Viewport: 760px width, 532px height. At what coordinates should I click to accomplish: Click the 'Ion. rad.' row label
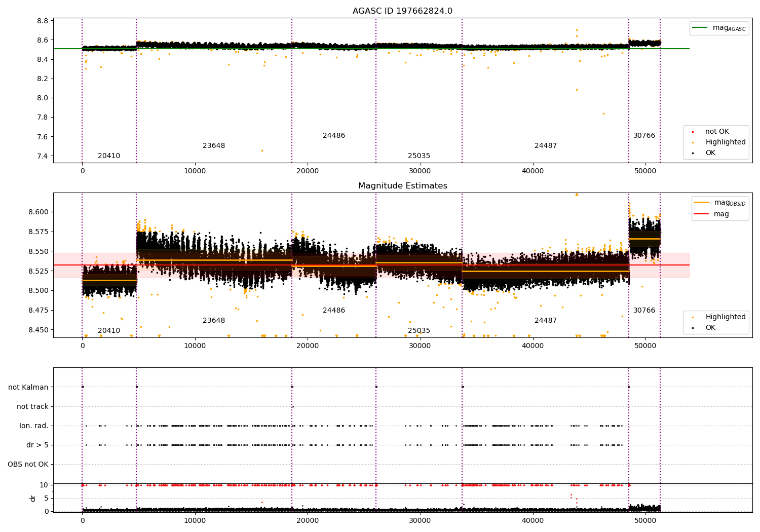tap(34, 426)
